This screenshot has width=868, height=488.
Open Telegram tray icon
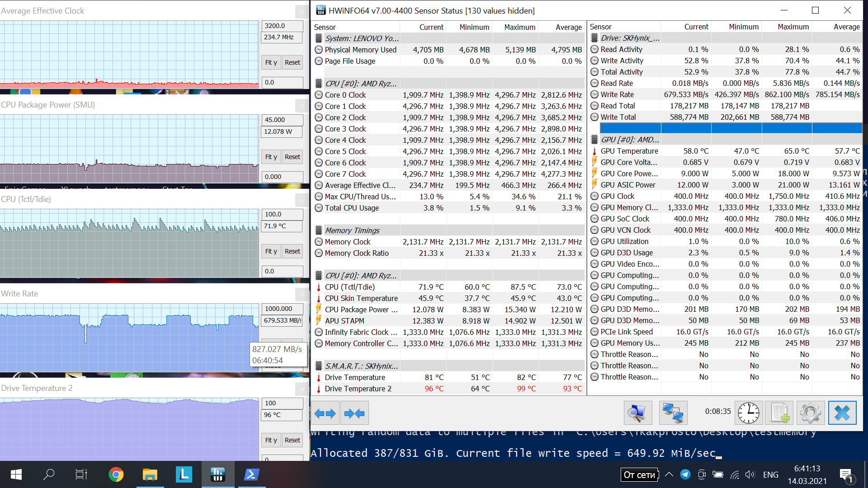(685, 474)
